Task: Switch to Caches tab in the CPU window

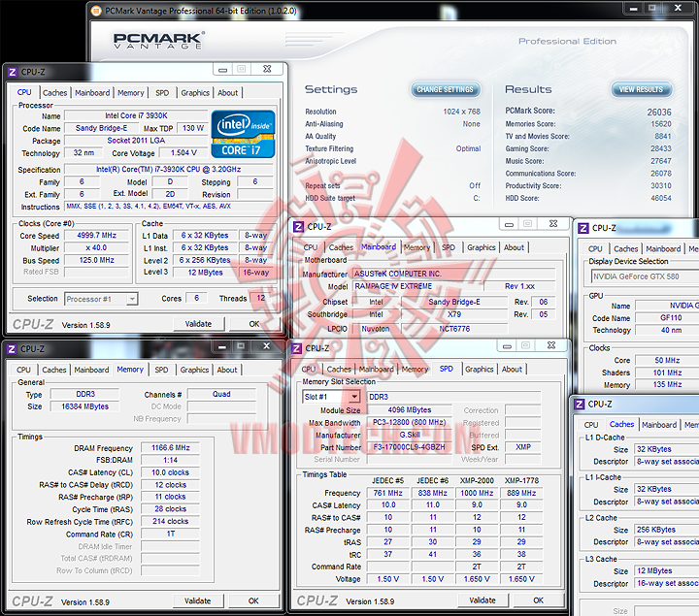Action: point(54,93)
